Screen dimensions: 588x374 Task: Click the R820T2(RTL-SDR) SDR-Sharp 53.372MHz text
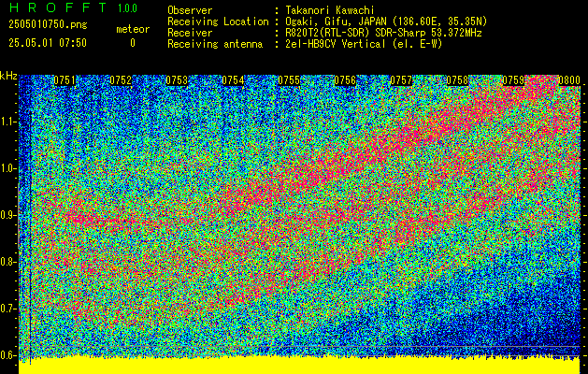click(383, 33)
